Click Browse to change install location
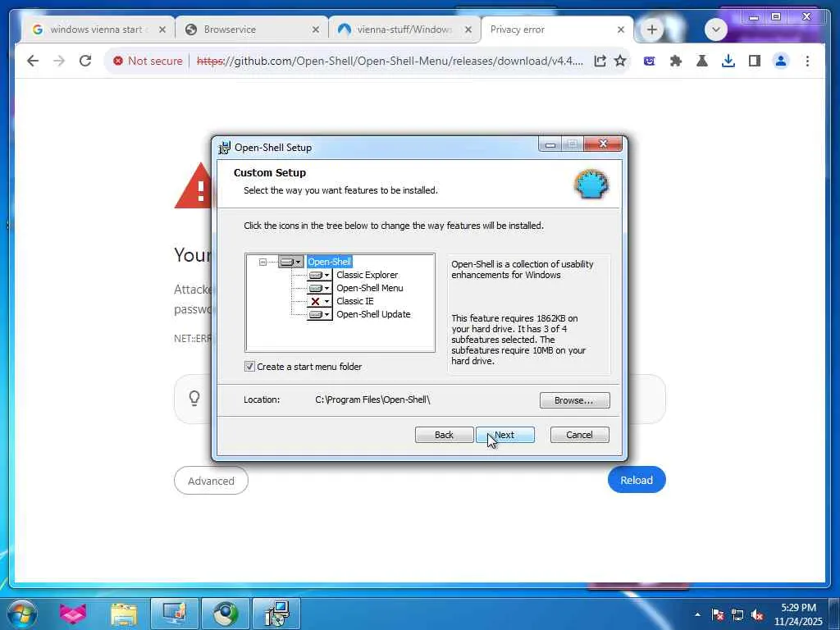Screen dimensions: 840x630 click(574, 400)
